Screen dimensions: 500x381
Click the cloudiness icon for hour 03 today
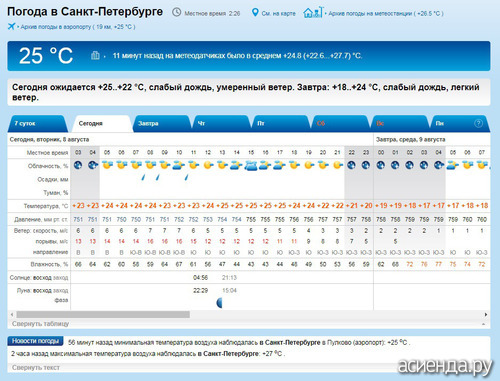point(78,165)
